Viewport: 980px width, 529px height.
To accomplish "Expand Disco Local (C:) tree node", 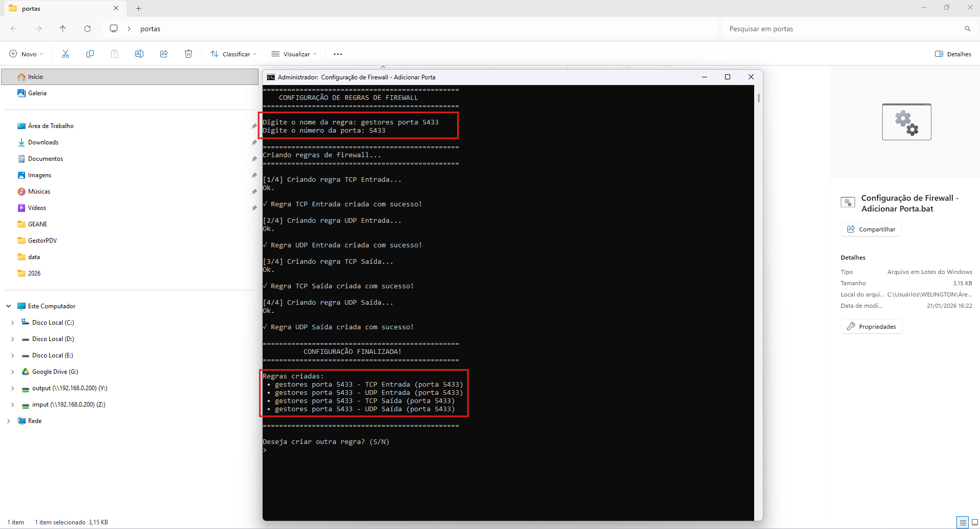I will point(13,323).
